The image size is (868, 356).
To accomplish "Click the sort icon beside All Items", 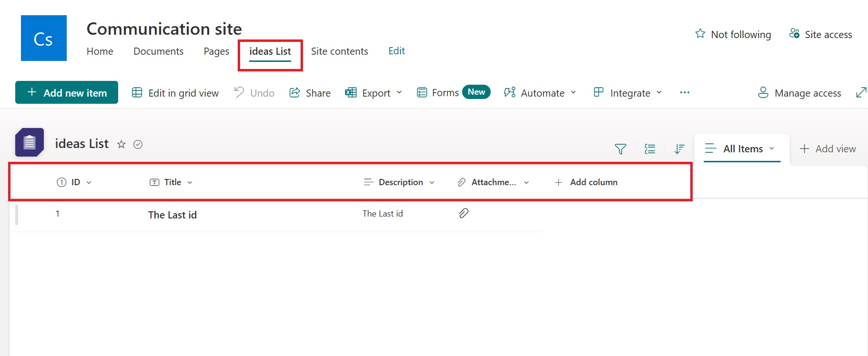I will (679, 149).
